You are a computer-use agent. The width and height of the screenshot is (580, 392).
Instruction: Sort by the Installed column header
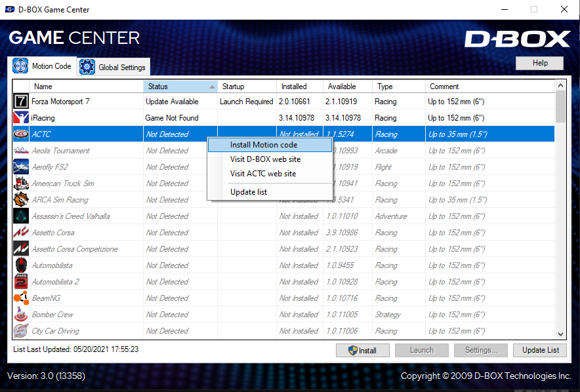tap(300, 87)
